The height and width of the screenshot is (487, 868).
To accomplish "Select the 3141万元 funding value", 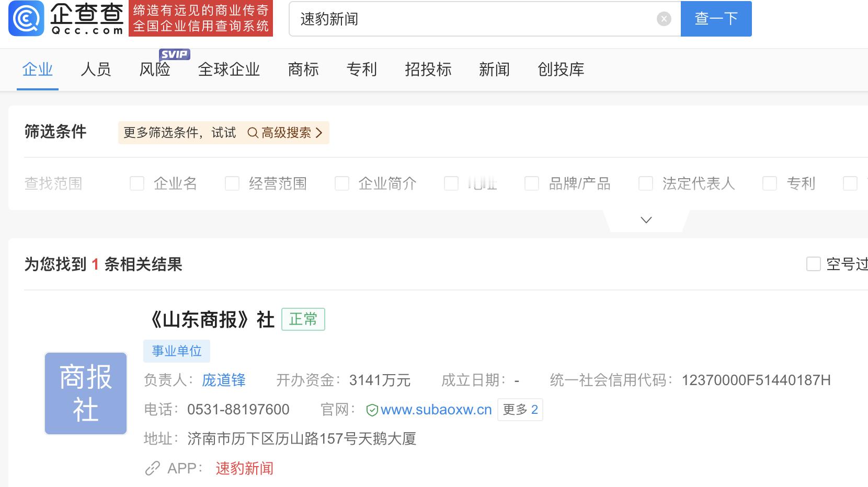I will pos(380,380).
